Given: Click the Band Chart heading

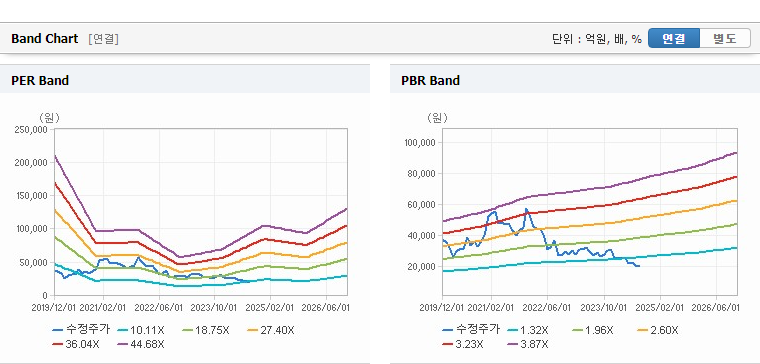Looking at the screenshot, I should (x=45, y=39).
